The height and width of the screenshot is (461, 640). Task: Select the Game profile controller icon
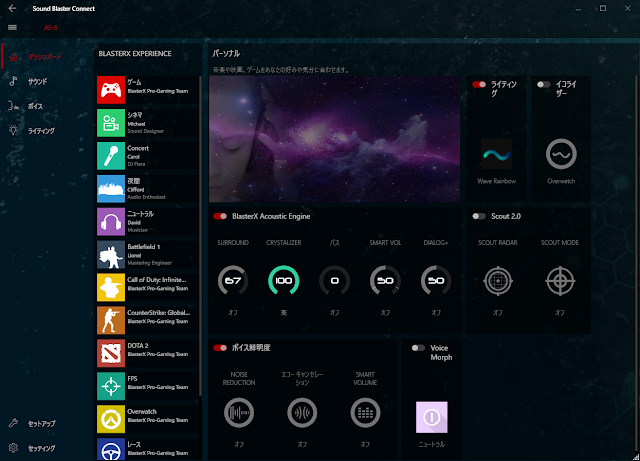tap(111, 90)
